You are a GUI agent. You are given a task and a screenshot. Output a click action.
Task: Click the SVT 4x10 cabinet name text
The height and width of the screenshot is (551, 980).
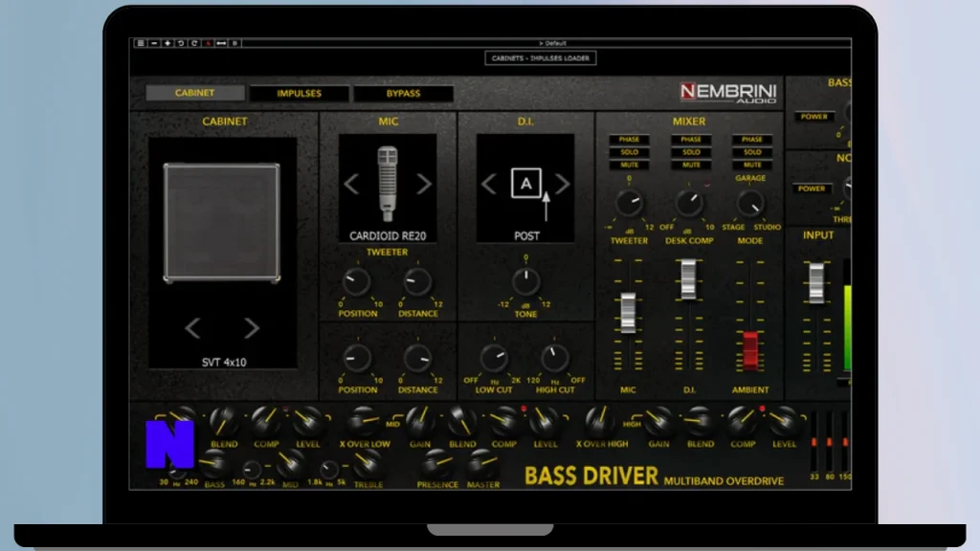(x=224, y=363)
